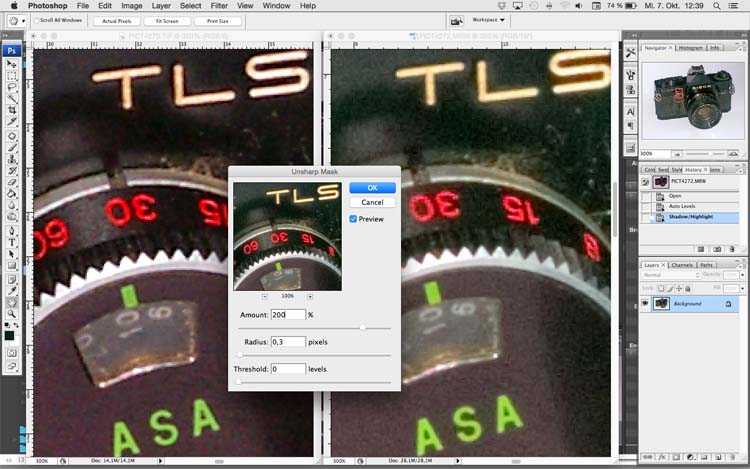Screen dimensions: 750x469
Task: Select the Move tool in toolbox
Action: (x=11, y=64)
